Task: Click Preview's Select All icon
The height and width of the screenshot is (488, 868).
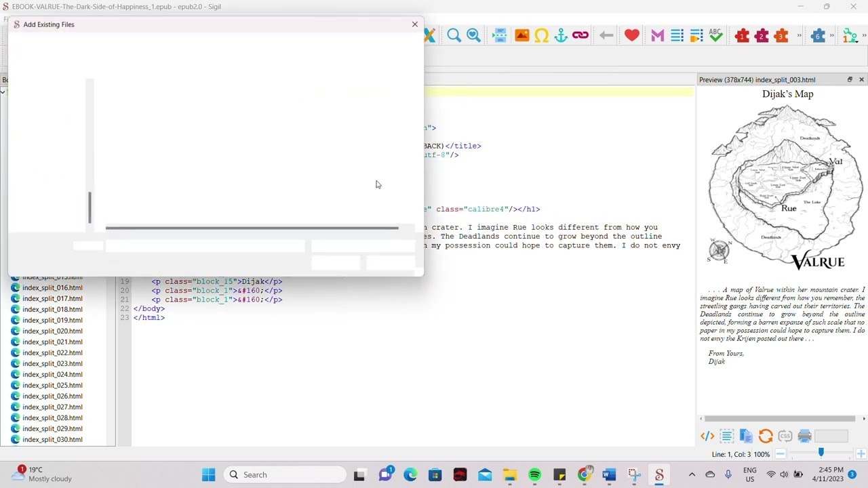Action: click(727, 436)
